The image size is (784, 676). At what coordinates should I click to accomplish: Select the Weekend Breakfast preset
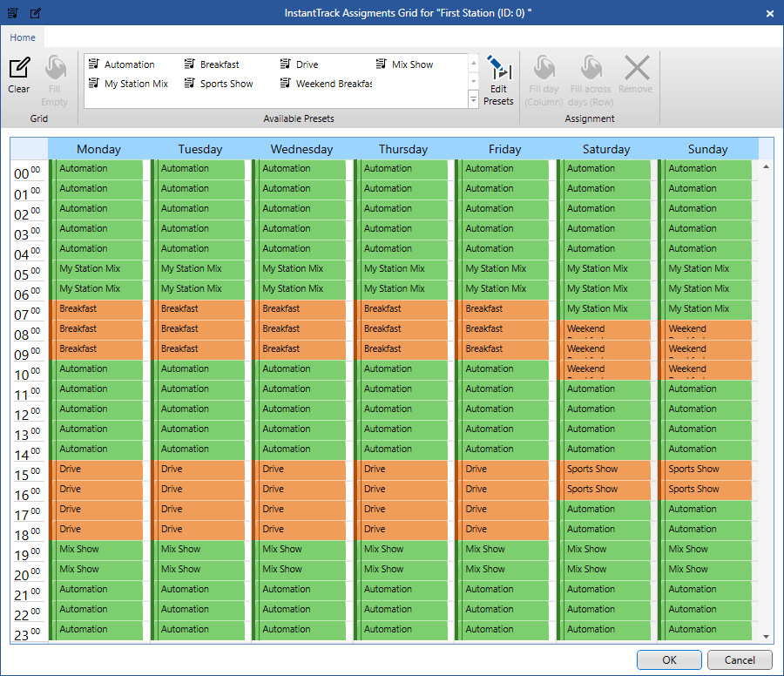[x=326, y=84]
